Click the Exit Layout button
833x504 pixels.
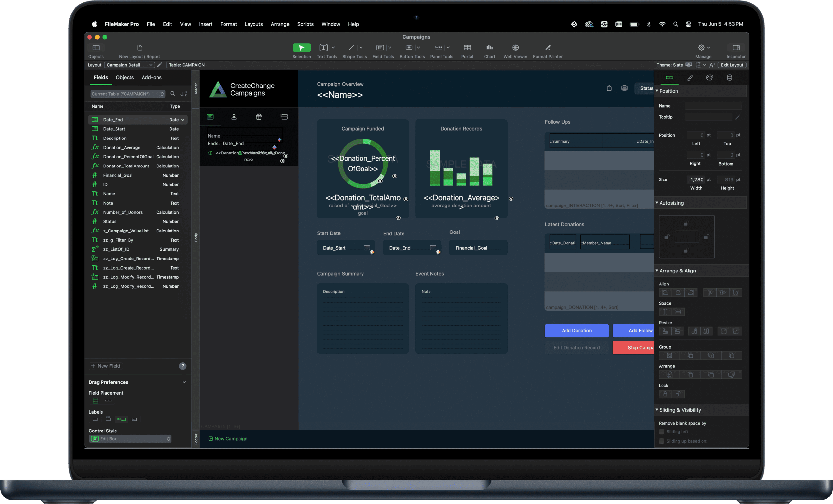pos(732,64)
